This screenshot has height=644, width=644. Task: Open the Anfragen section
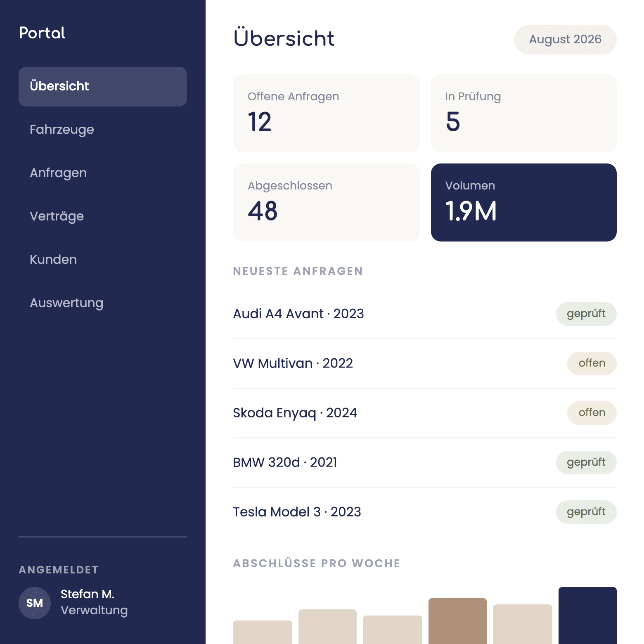103,173
